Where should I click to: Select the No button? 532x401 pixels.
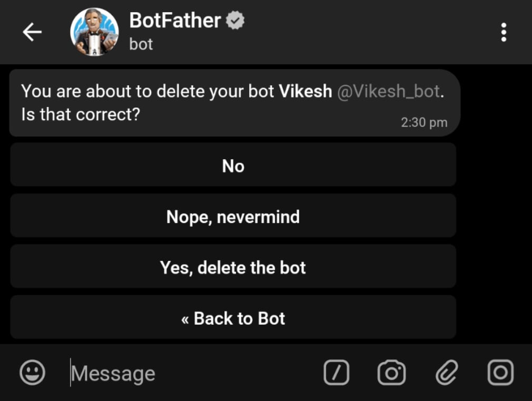(x=233, y=166)
